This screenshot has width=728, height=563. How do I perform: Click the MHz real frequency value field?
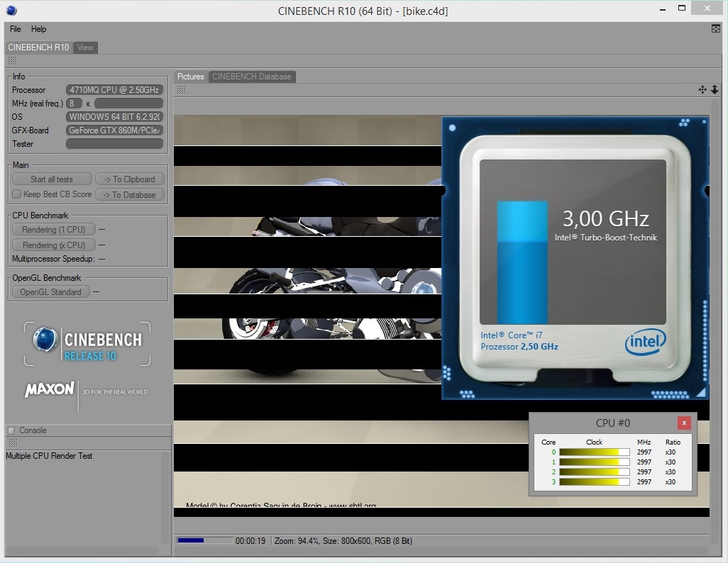[x=128, y=103]
